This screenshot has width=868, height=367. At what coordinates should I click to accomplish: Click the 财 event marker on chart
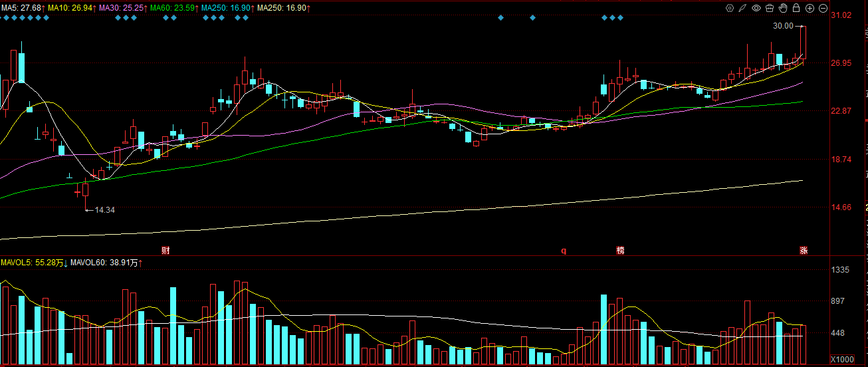[x=166, y=251]
